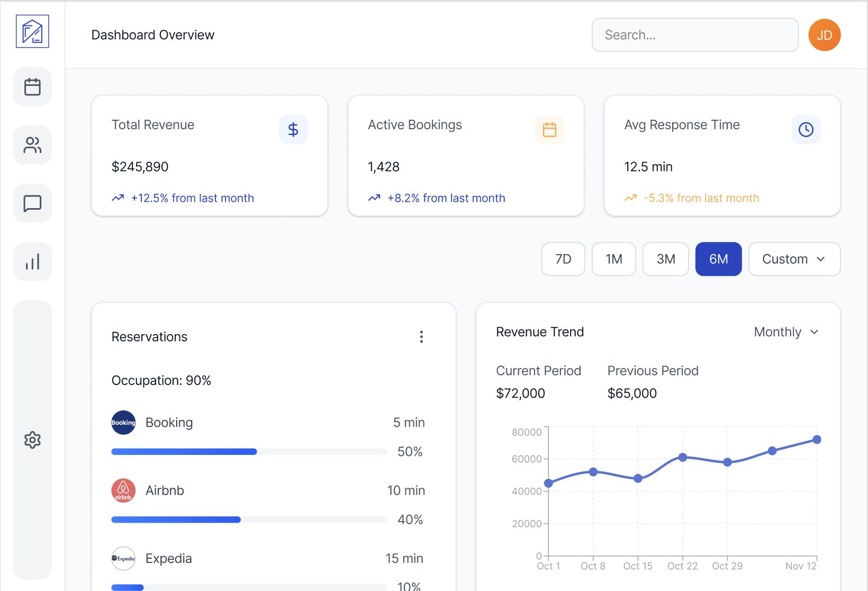
Task: Click the dollar icon on Total Revenue card
Action: pos(293,129)
